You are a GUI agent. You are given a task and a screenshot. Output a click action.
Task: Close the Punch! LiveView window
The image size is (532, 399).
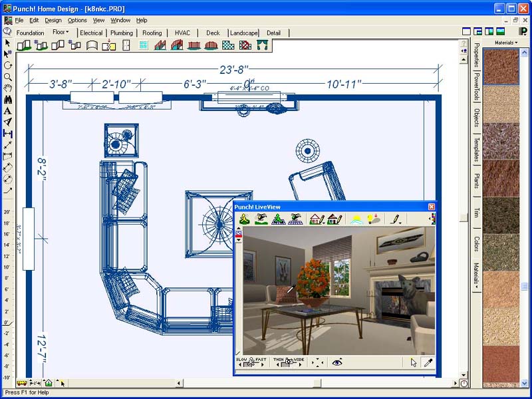pos(432,207)
